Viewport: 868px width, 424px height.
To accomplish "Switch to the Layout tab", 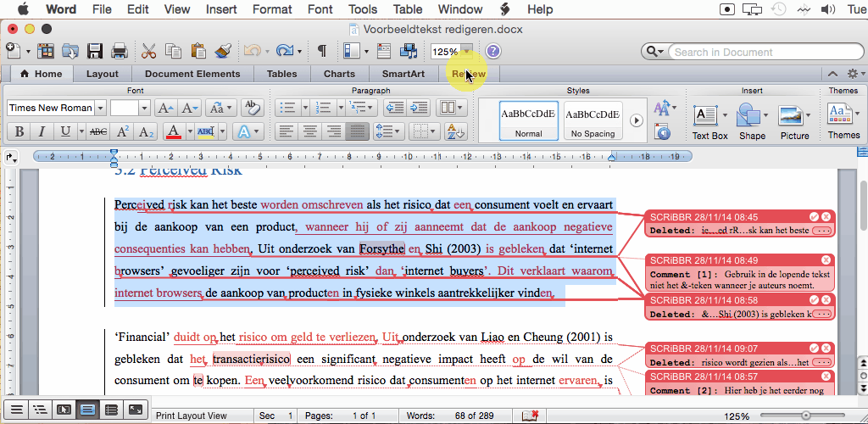I will (x=103, y=74).
